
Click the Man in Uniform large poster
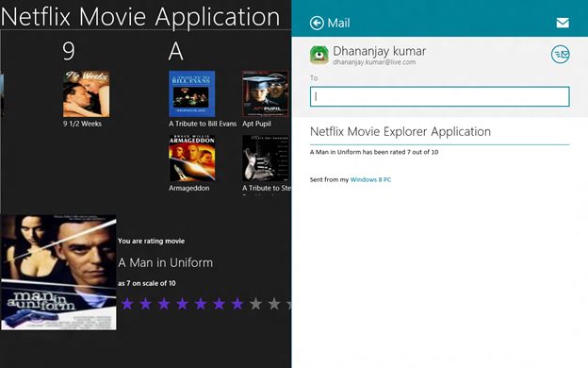click(58, 273)
